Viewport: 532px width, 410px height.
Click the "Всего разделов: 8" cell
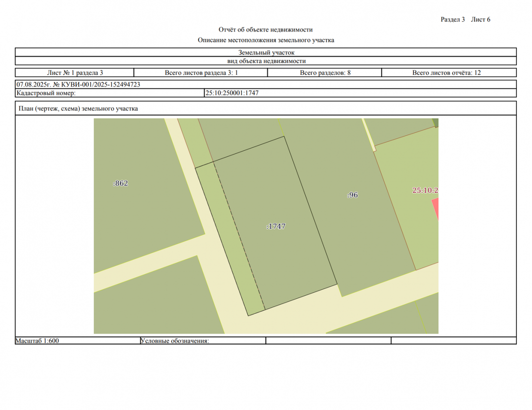tap(325, 73)
